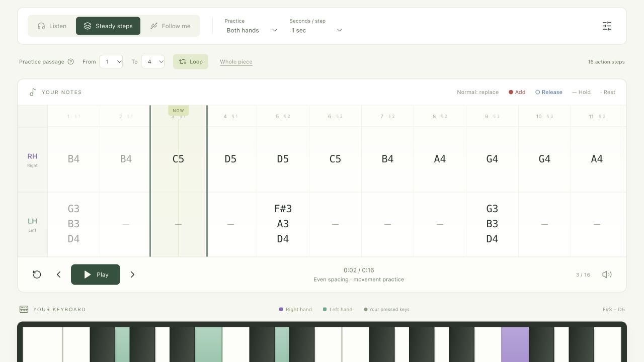Open the settings sliders icon

click(x=607, y=26)
